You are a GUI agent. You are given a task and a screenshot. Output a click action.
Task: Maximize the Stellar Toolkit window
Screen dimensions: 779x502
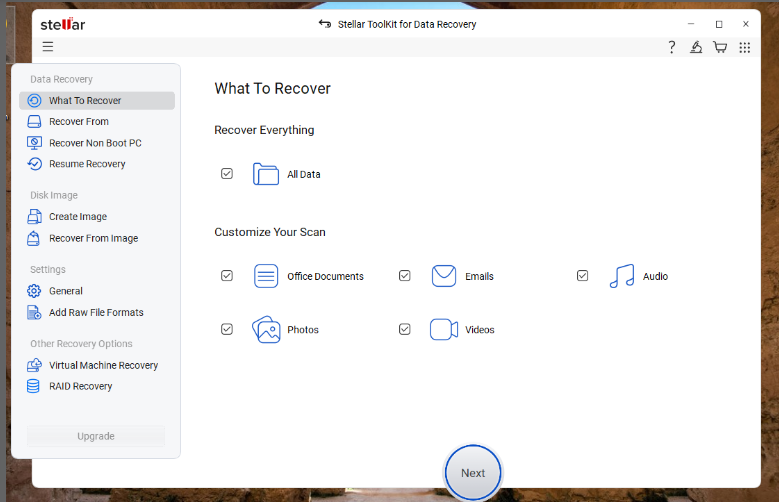[x=719, y=24]
